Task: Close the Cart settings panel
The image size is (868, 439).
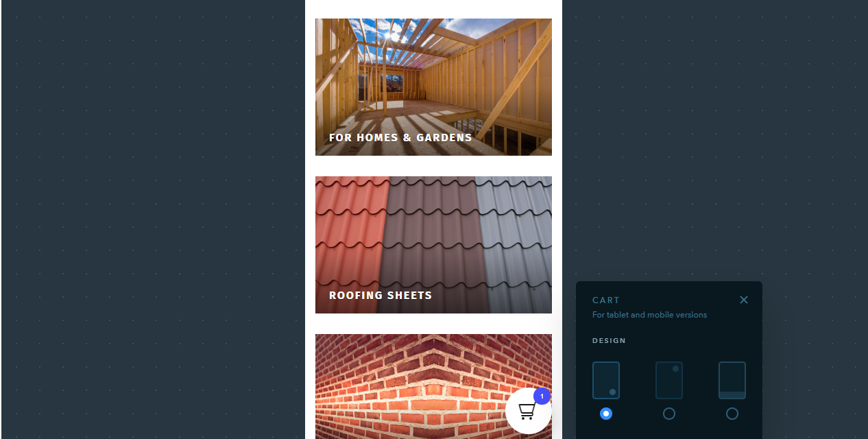Action: 744,300
